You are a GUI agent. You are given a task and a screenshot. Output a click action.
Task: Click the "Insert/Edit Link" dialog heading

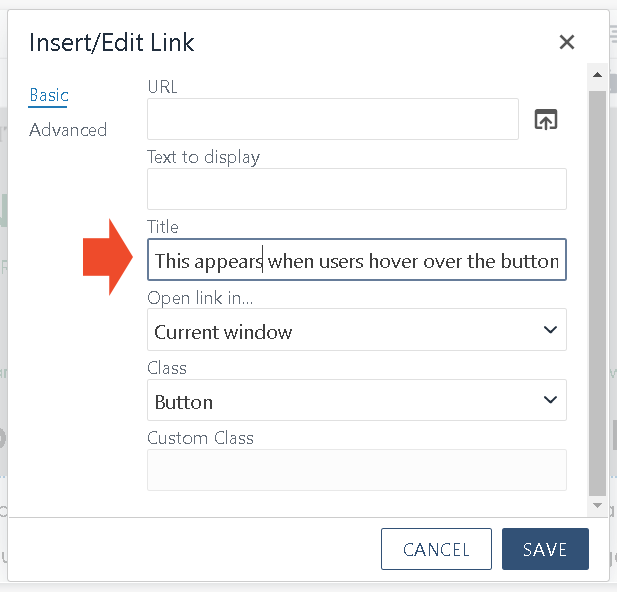click(112, 43)
